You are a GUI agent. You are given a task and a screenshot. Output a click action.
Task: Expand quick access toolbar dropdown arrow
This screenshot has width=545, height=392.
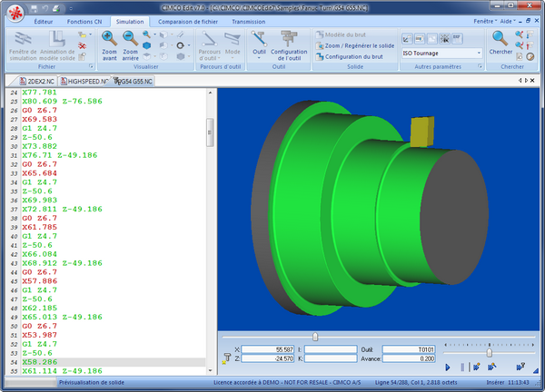coord(71,8)
